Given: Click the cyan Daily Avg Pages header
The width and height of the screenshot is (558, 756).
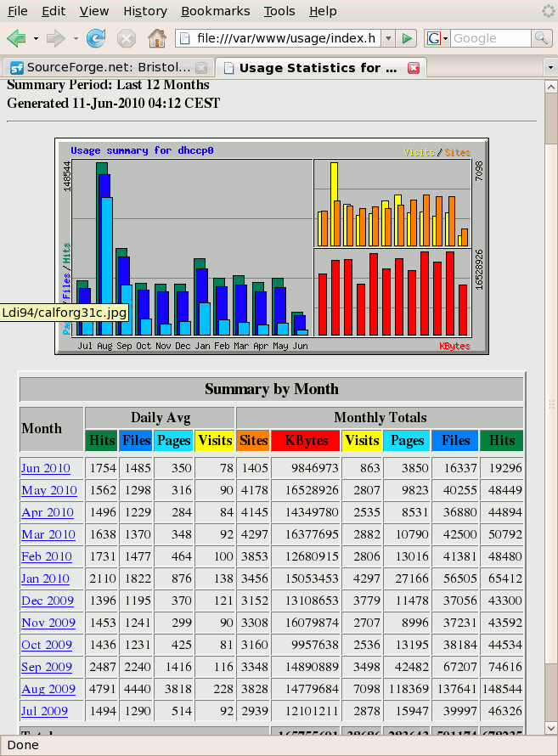Looking at the screenshot, I should click(x=173, y=441).
